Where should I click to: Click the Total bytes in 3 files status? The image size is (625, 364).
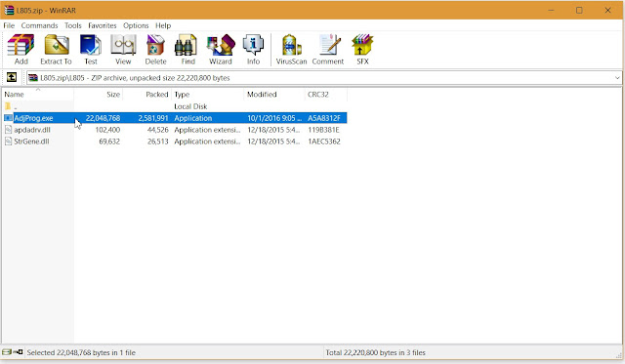coord(375,352)
